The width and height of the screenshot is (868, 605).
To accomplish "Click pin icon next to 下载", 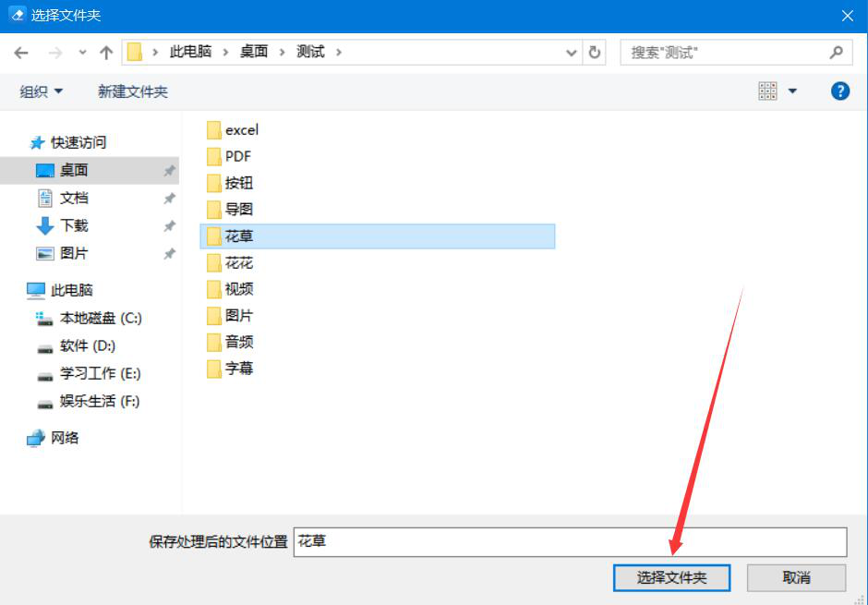I will coord(169,226).
